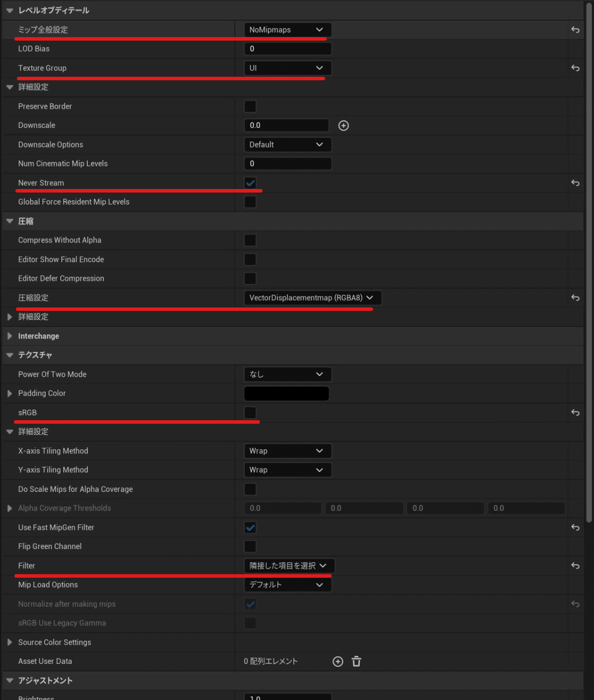Image resolution: width=594 pixels, height=700 pixels.
Task: Reset ミップ全般設定 to default arrow
Action: [x=575, y=30]
